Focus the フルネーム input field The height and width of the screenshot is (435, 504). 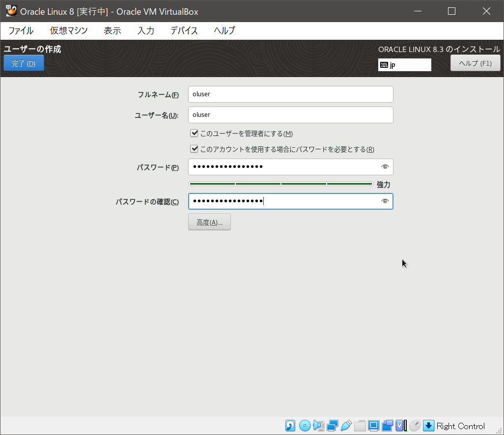291,94
